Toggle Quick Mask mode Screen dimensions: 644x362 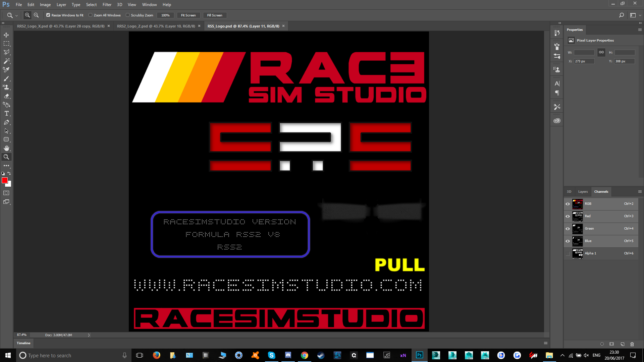click(6, 193)
